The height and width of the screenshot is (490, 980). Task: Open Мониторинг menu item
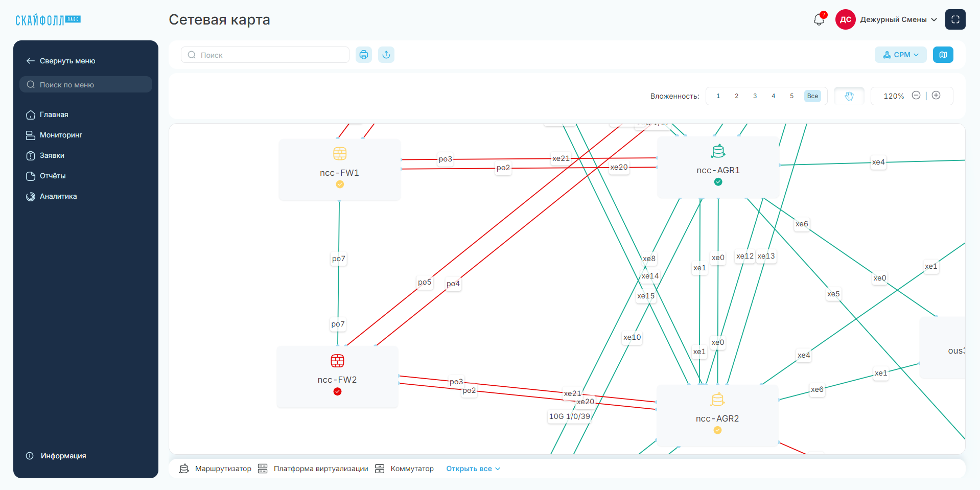tap(54, 135)
